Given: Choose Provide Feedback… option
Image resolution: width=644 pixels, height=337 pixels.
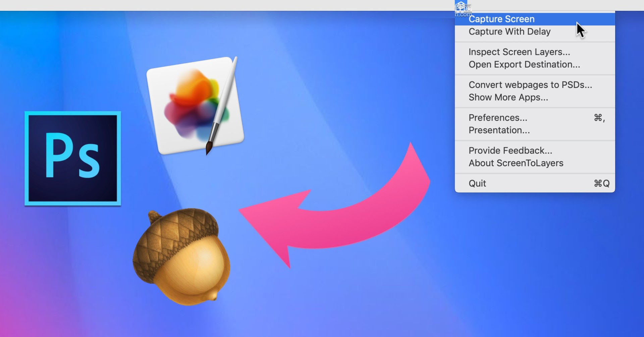Looking at the screenshot, I should tap(535, 151).
